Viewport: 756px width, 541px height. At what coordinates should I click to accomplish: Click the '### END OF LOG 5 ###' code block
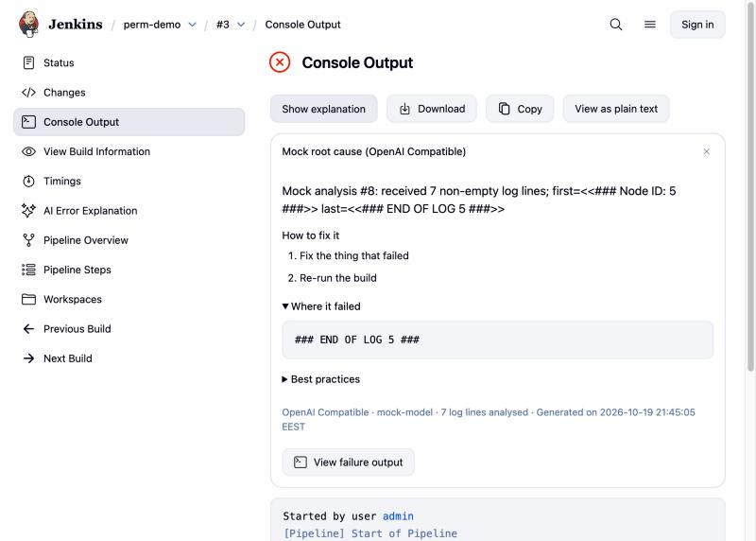[x=498, y=340]
